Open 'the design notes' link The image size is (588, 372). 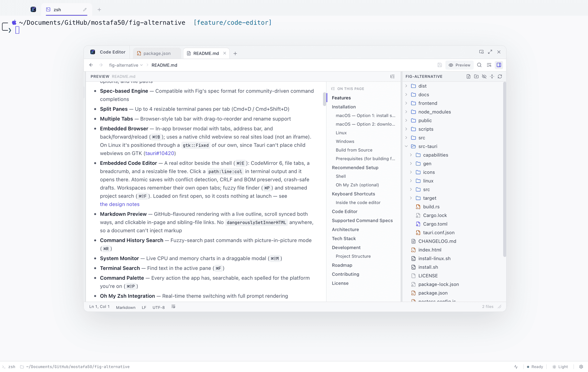point(119,204)
